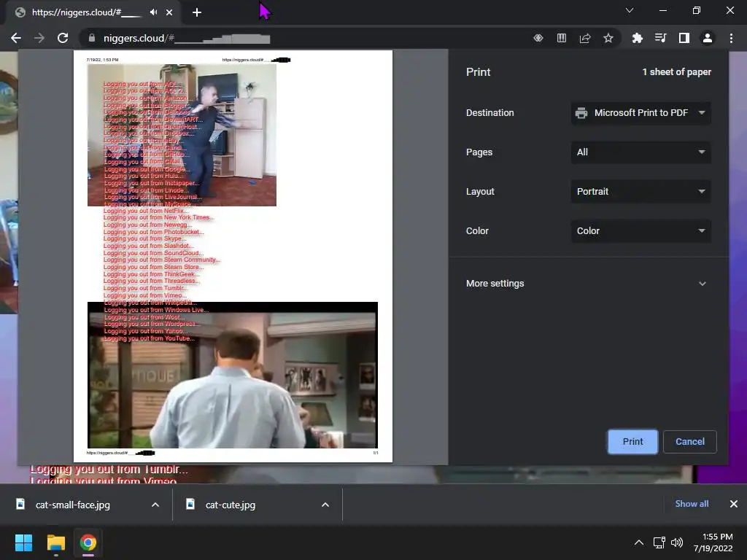The width and height of the screenshot is (747, 560).
Task: Open downloaded file cat-cute.jpg
Action: point(230,505)
